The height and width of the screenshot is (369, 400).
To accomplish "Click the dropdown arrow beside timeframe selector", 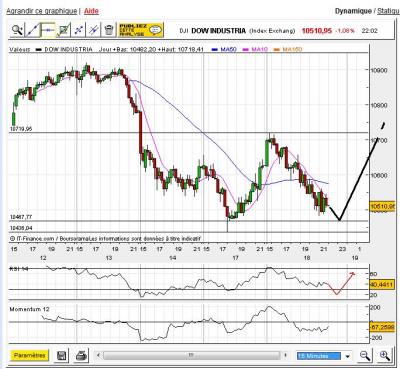I will (x=347, y=356).
